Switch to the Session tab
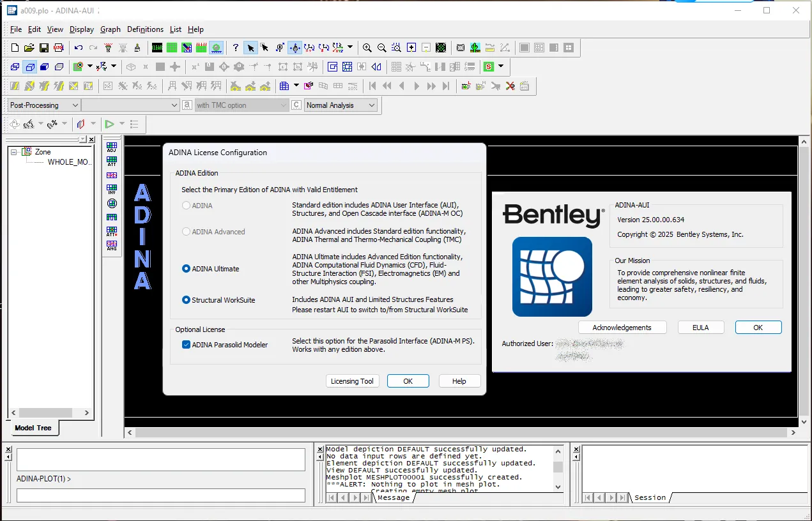 [650, 497]
